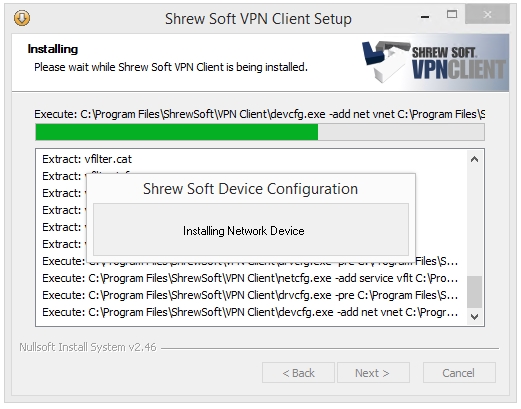Click the log scroll down arrow

(x=474, y=316)
